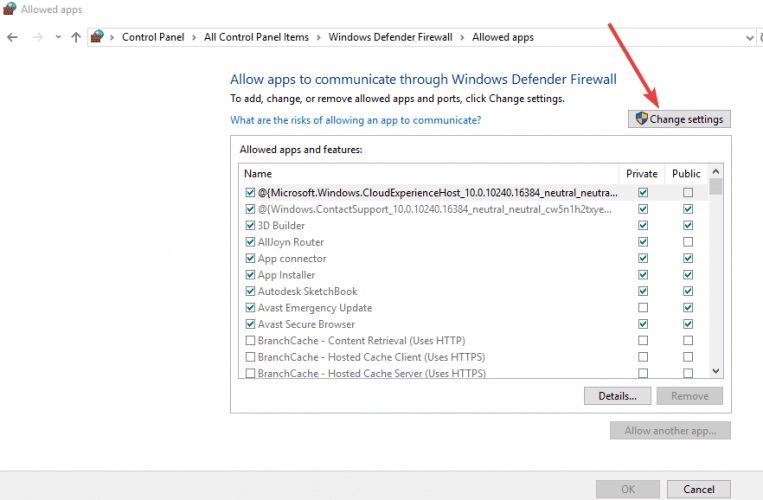763x500 pixels.
Task: Disable Public for Avast Secure Browser
Action: point(688,324)
